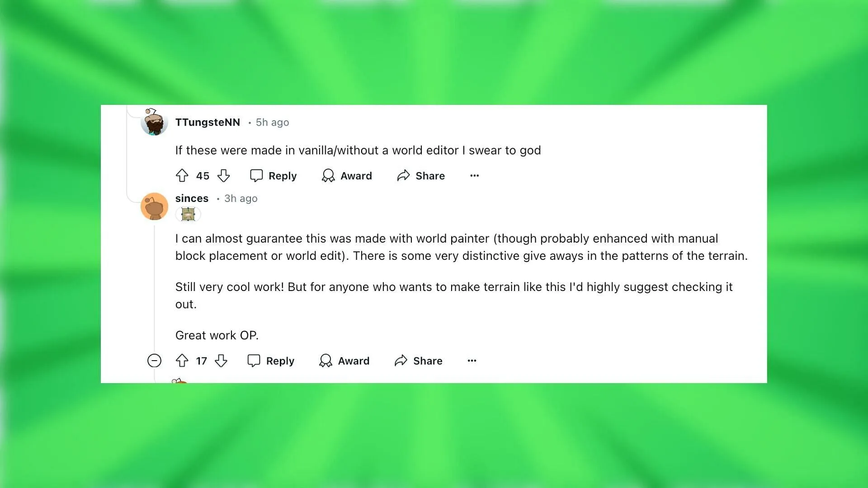Click Reply button on TTungsteNN's comment
Viewport: 868px width, 488px height.
[x=274, y=175]
